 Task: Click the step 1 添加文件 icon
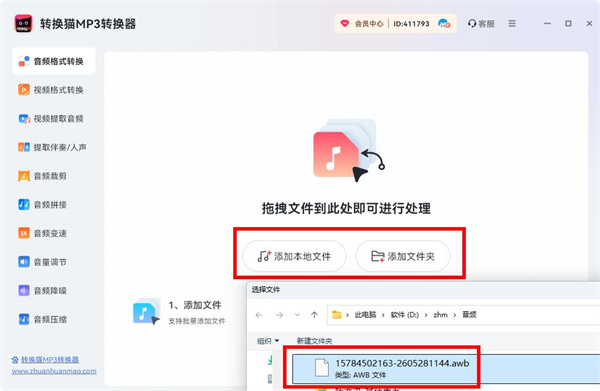(x=147, y=311)
